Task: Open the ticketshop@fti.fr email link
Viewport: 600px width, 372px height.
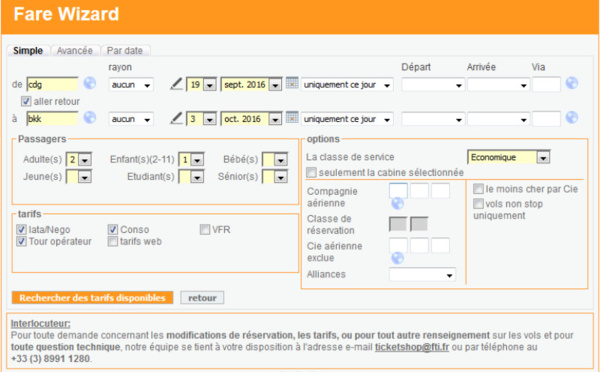Action: coord(412,347)
